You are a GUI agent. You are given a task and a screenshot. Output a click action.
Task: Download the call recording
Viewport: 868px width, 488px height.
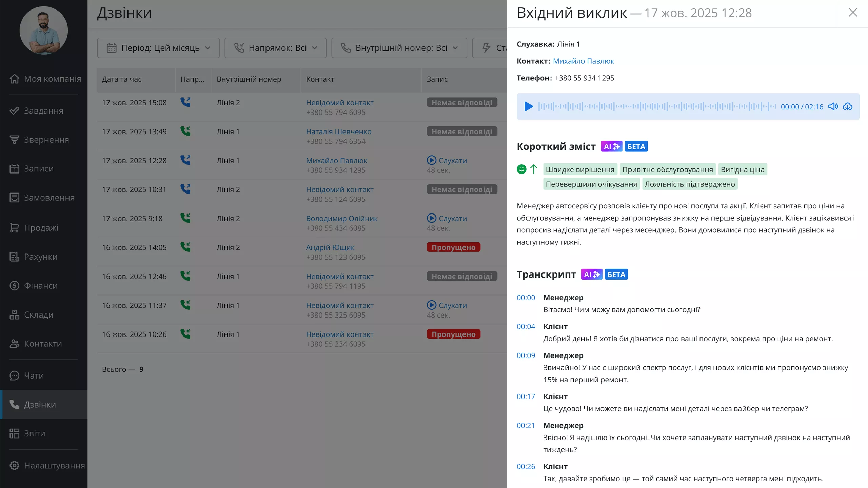848,107
